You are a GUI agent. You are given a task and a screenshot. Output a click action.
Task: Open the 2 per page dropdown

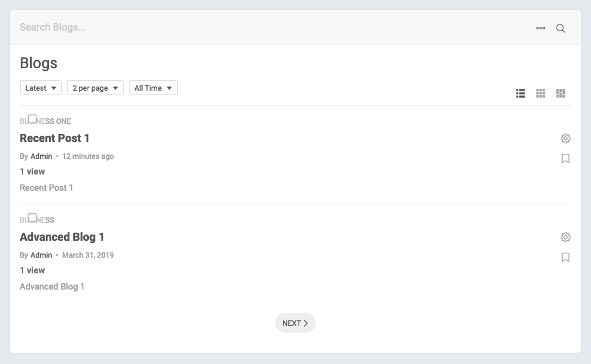[95, 88]
